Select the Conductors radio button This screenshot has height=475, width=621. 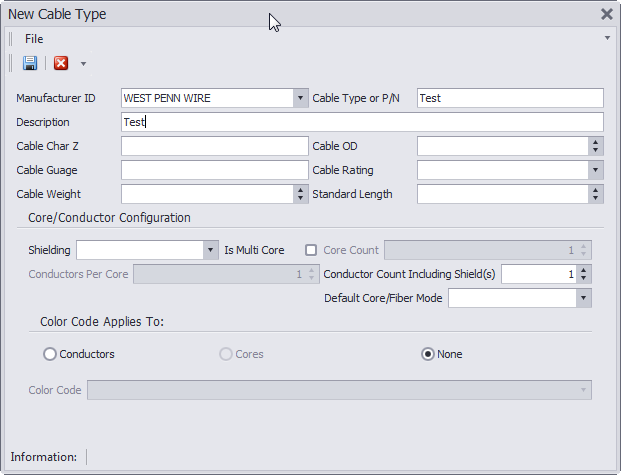(50, 354)
